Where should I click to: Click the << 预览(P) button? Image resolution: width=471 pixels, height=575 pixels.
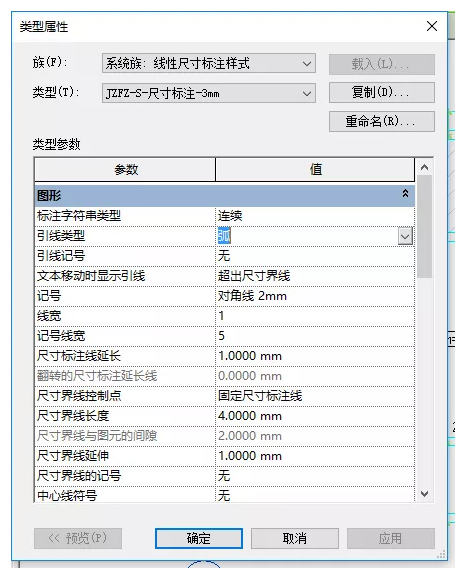coord(78,538)
